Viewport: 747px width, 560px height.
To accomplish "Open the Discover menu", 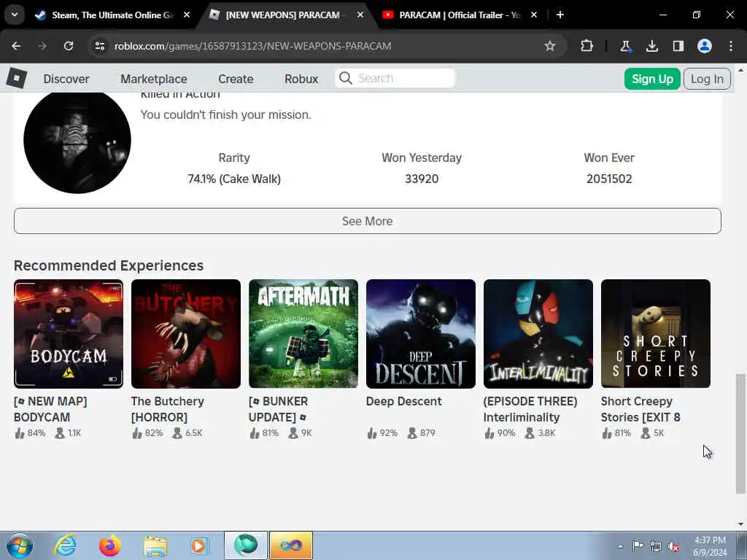I will 66,79.
